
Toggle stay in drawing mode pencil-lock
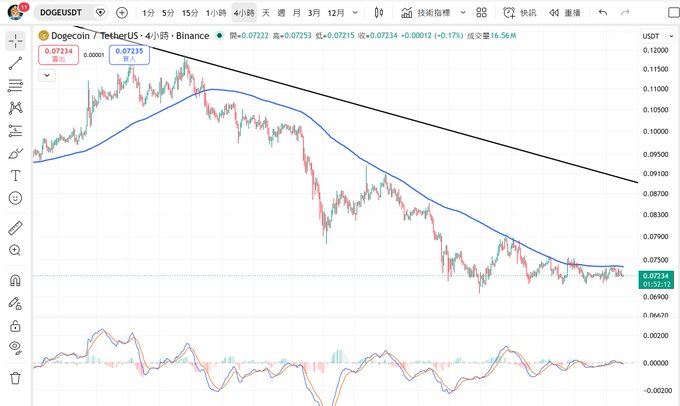[x=16, y=303]
